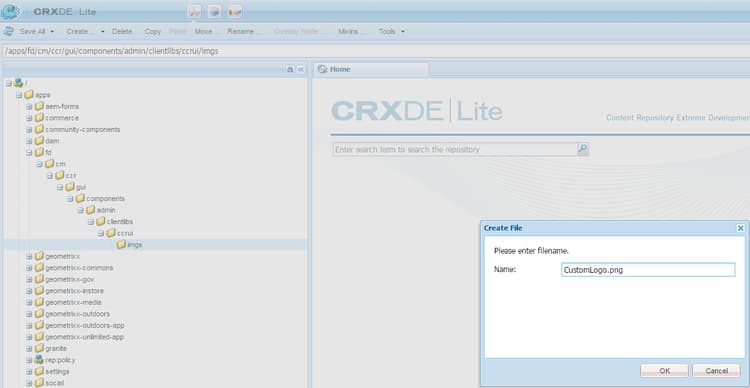The image size is (750, 388).
Task: Click the rep:policy node icon
Action: [39, 360]
